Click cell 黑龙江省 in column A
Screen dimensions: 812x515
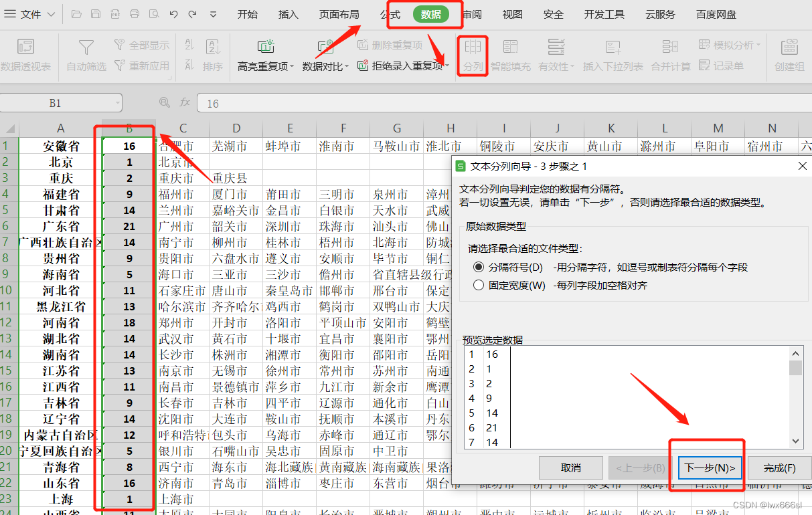61,306
